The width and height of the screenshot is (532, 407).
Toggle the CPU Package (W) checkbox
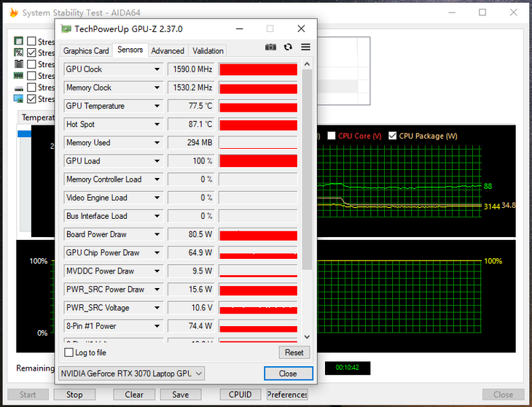click(393, 136)
